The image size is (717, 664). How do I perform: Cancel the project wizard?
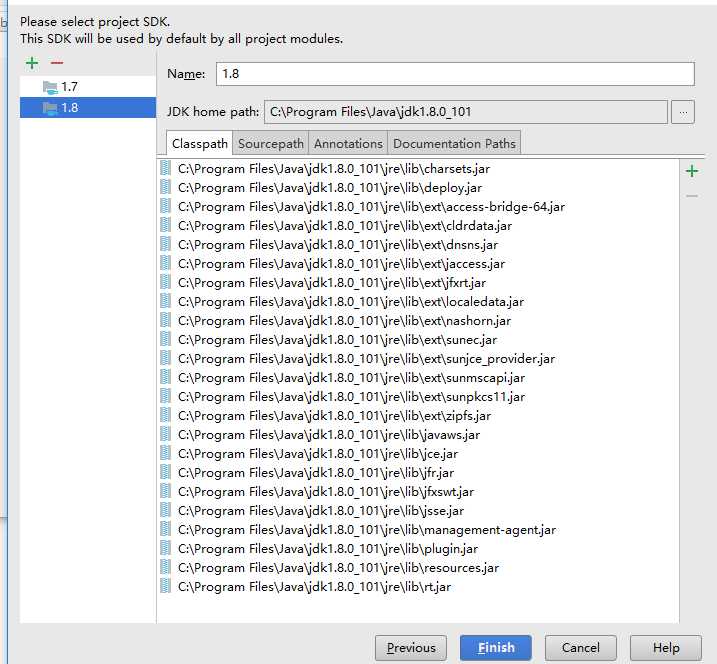pos(581,648)
